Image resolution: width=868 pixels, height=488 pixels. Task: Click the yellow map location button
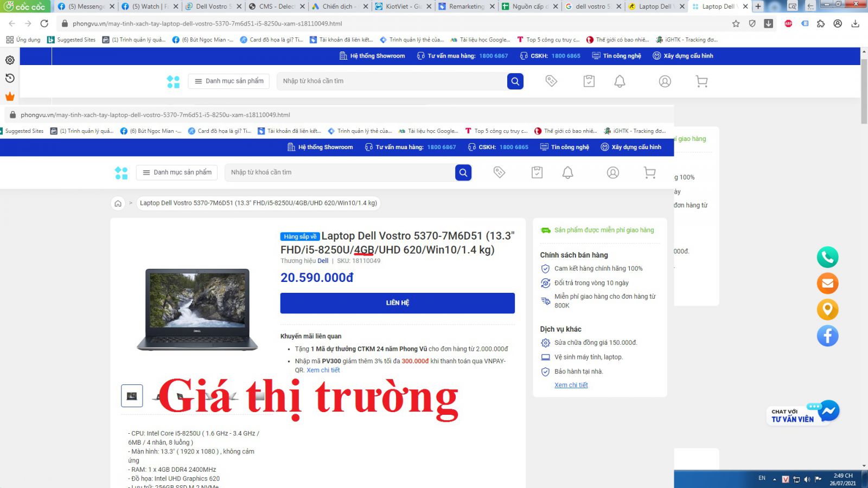click(x=827, y=310)
